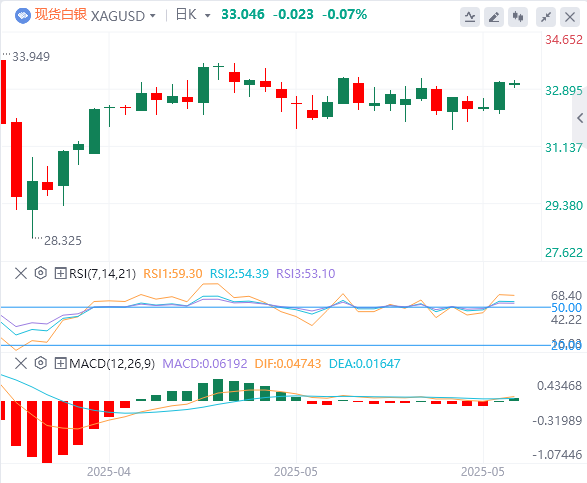
Task: Click the blue site logo icon
Action: click(23, 16)
